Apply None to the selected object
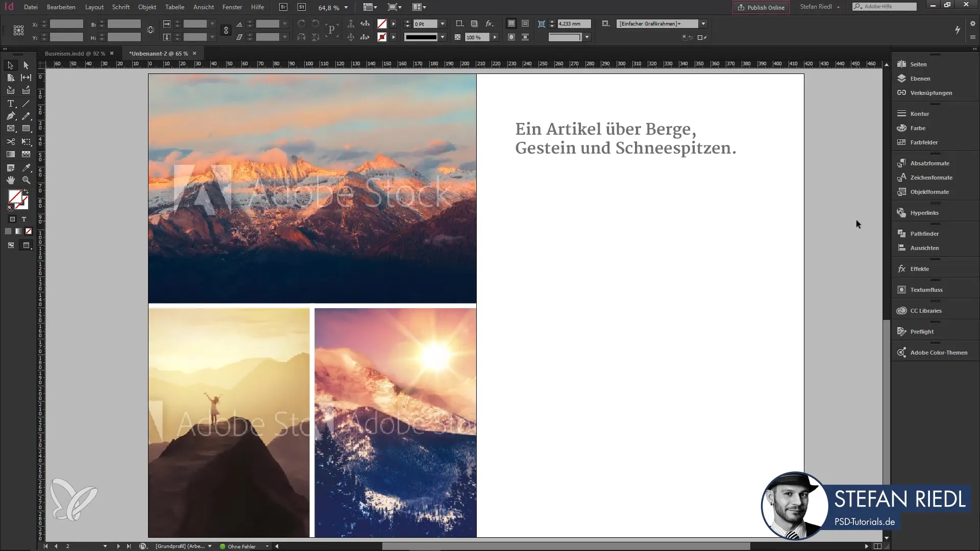The height and width of the screenshot is (551, 980). 29,231
